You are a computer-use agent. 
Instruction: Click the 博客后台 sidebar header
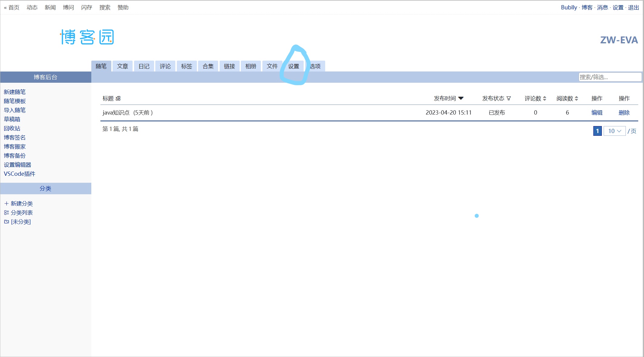(x=46, y=77)
